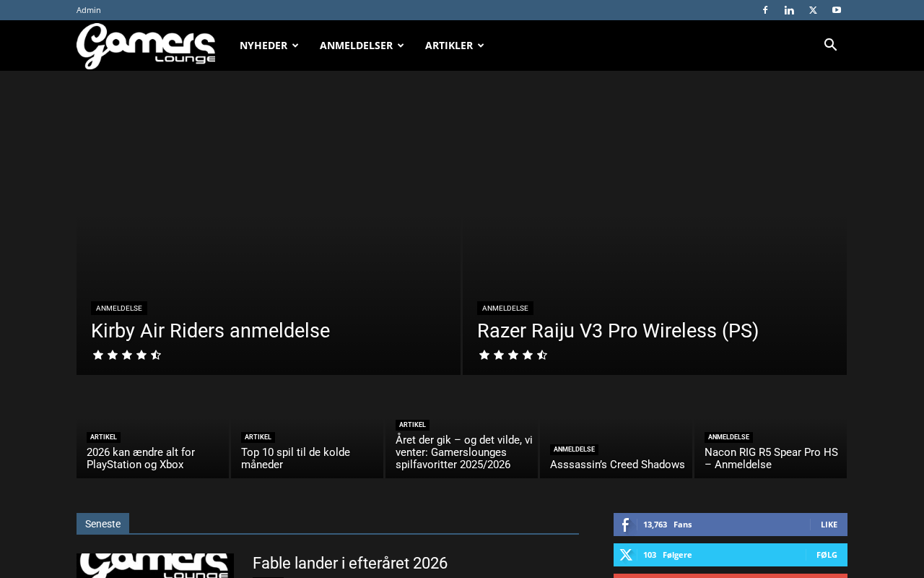Click LIKE on the Facebook fans bar
Viewport: 924px width, 578px height.
click(829, 525)
